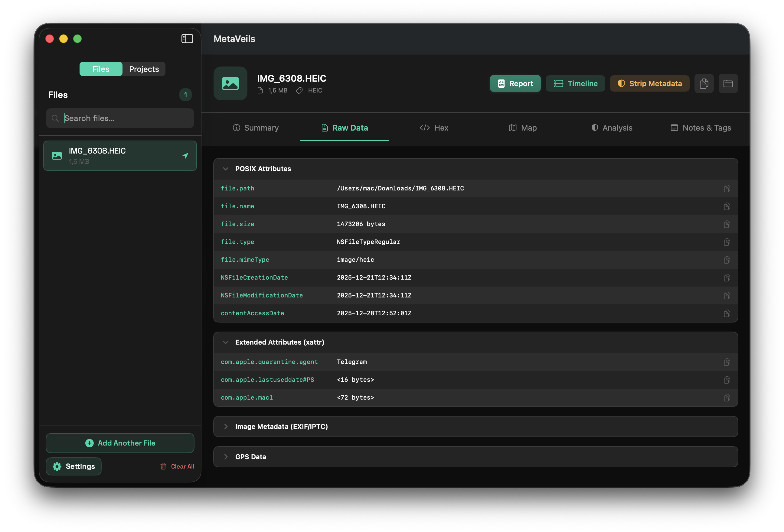
Task: Click the copy icon in the file header
Action: tap(704, 84)
